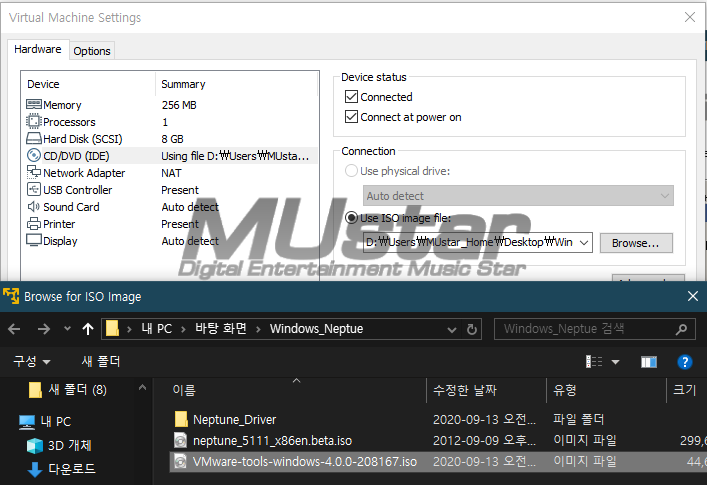Expand the chevron after 내 PC in path
Viewport: 707px width, 485px height.
point(184,329)
